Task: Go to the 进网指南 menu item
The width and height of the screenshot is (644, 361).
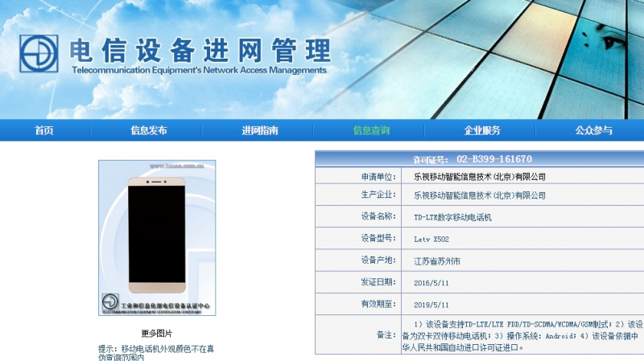Action: (x=260, y=130)
